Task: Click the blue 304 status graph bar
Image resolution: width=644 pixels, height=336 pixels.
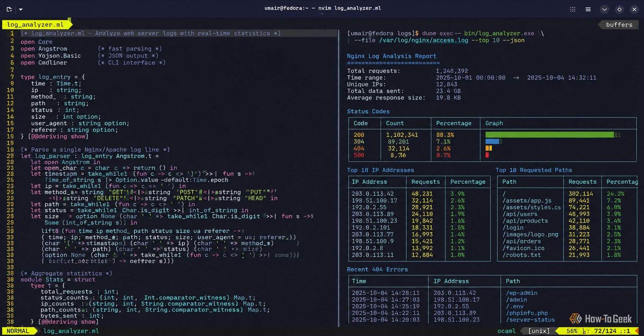Action: [492, 141]
